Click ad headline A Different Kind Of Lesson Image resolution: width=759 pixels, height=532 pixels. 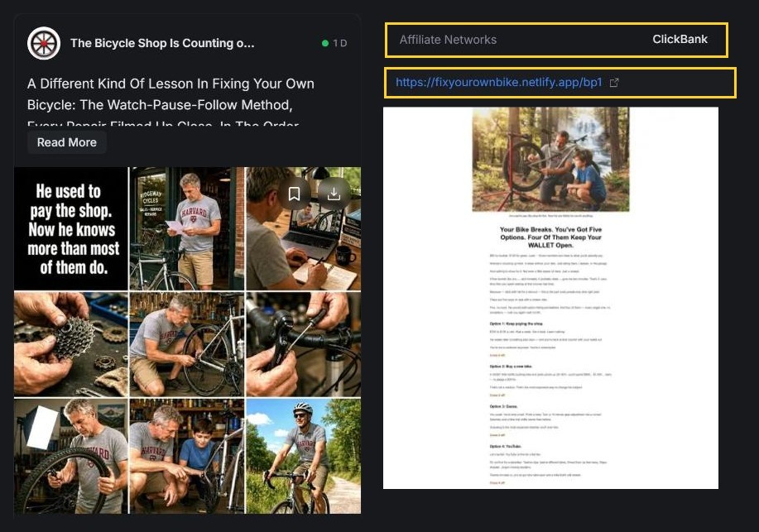pos(171,100)
